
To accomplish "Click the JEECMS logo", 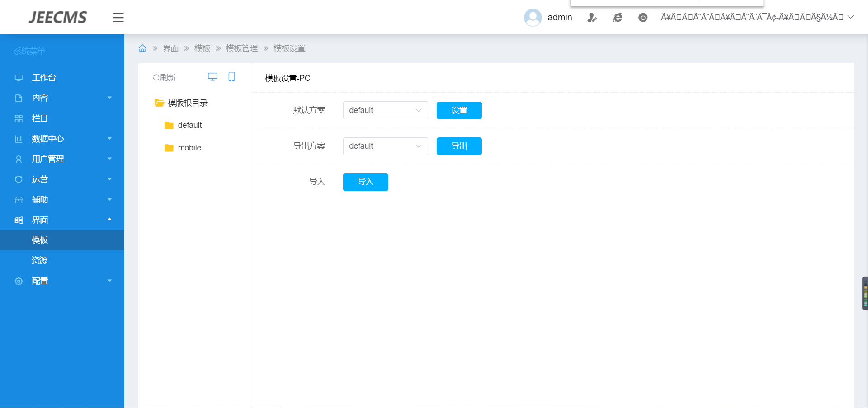I will (x=58, y=18).
